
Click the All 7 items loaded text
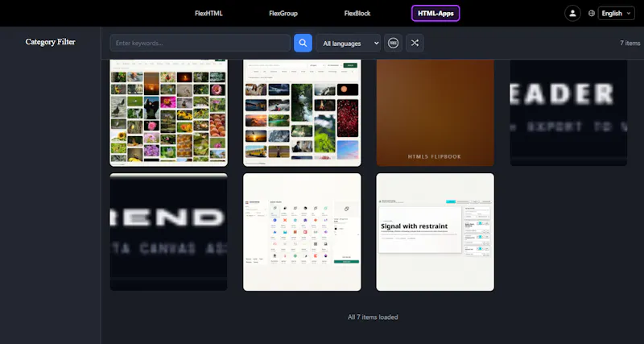pos(373,317)
